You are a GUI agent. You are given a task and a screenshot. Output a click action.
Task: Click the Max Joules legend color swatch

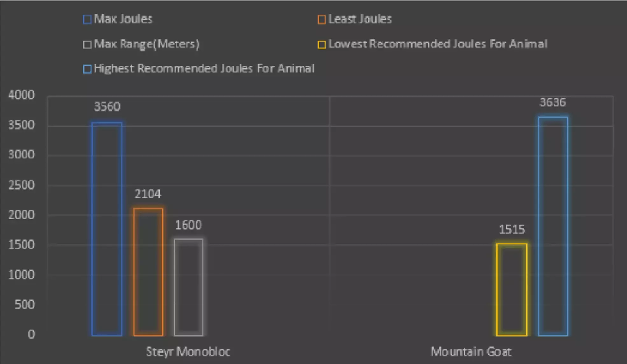point(87,19)
